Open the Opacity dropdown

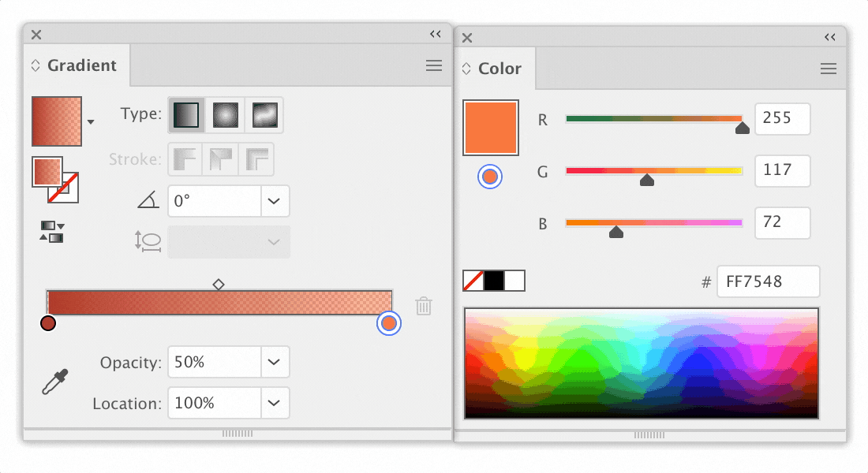275,362
